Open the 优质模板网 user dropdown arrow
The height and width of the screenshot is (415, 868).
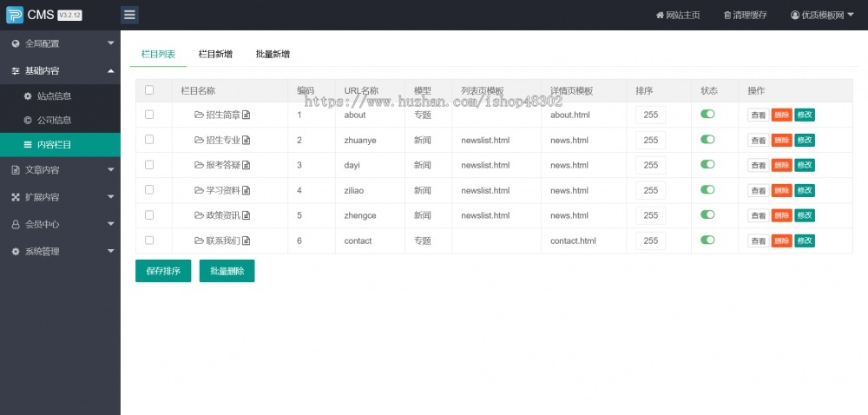tap(851, 15)
